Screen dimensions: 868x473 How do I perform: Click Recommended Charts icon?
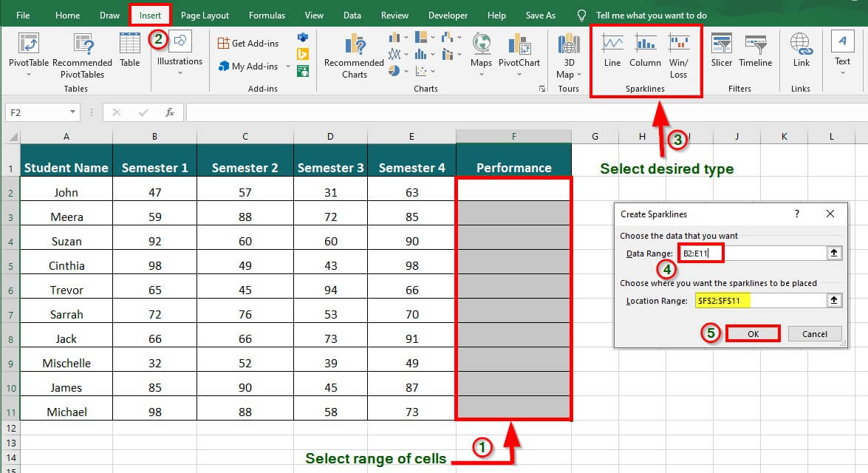pos(354,46)
